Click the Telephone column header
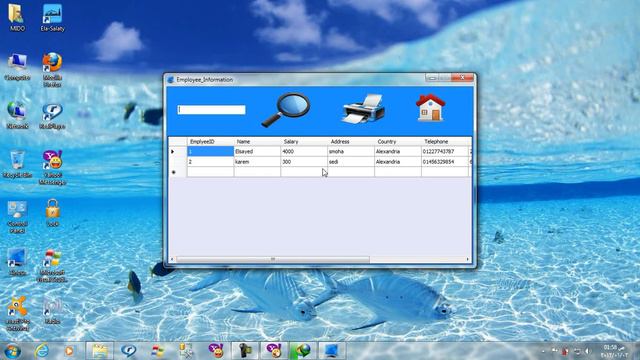The image size is (640, 360). (445, 142)
